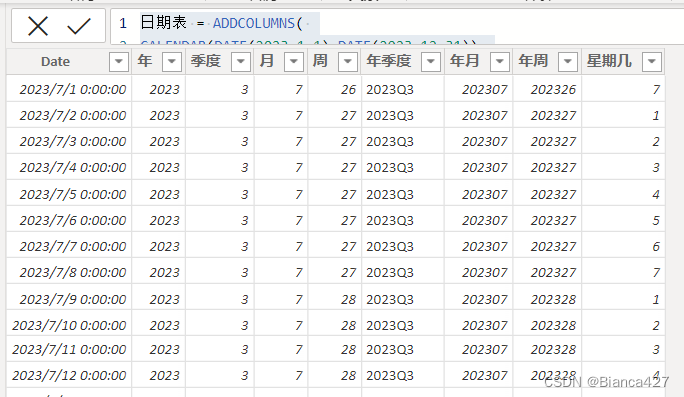Select the cell 2023/7/4 0:00:00
Viewport: 684px width, 397px height.
[69, 168]
